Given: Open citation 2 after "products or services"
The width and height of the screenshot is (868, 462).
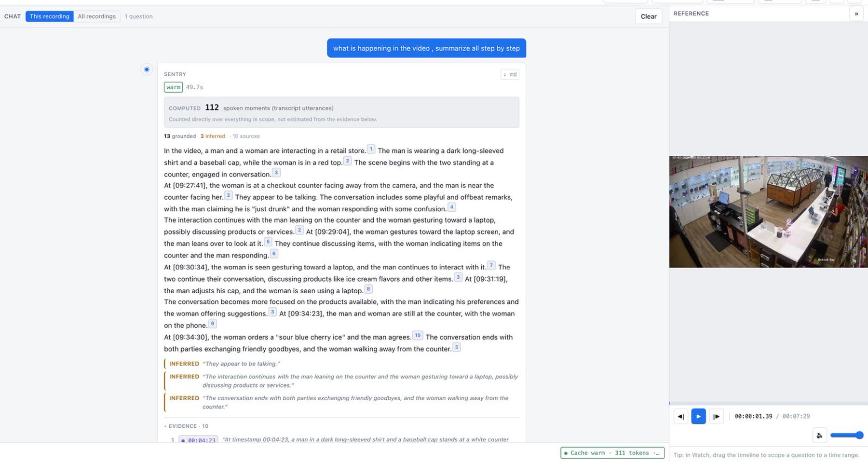Looking at the screenshot, I should coord(299,230).
